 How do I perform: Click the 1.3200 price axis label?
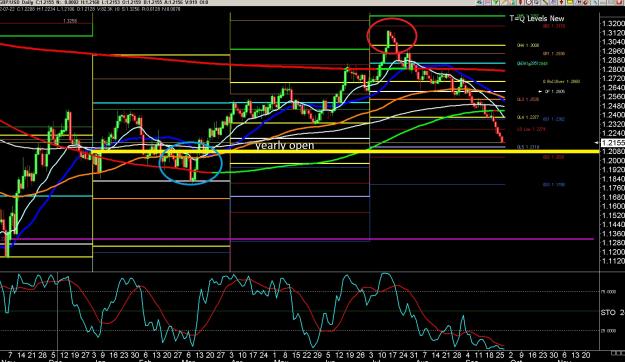613,24
